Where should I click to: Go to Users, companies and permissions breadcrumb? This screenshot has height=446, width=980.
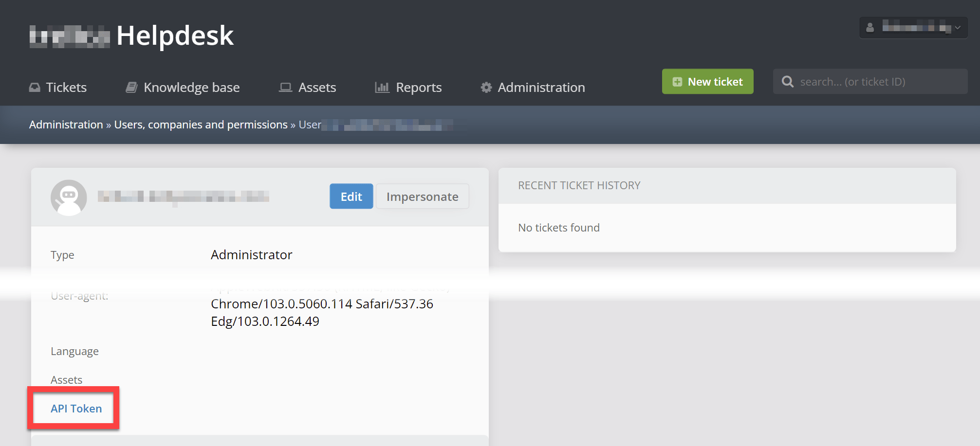click(201, 125)
